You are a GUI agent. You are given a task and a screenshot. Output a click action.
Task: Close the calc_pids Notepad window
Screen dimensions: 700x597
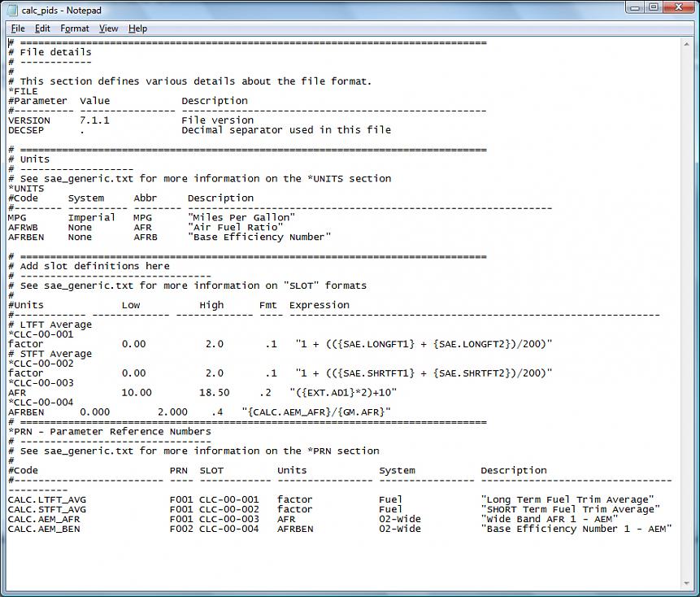pyautogui.click(x=679, y=7)
